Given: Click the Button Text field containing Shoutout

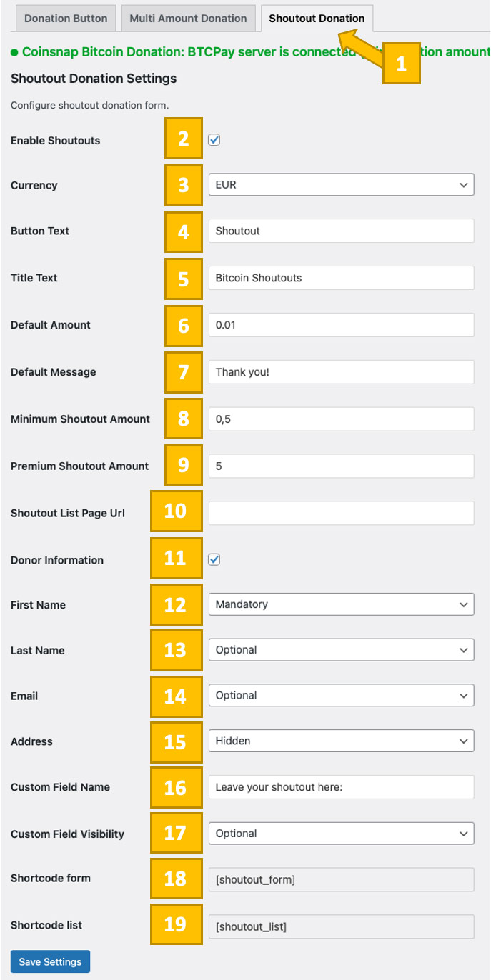Looking at the screenshot, I should pos(341,230).
